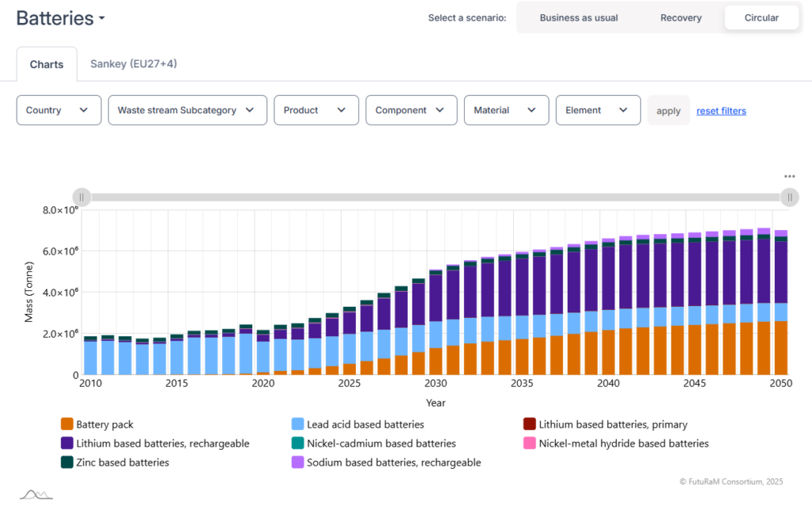Image resolution: width=812 pixels, height=506 pixels.
Task: Select the Recovery scenario
Action: 681,17
